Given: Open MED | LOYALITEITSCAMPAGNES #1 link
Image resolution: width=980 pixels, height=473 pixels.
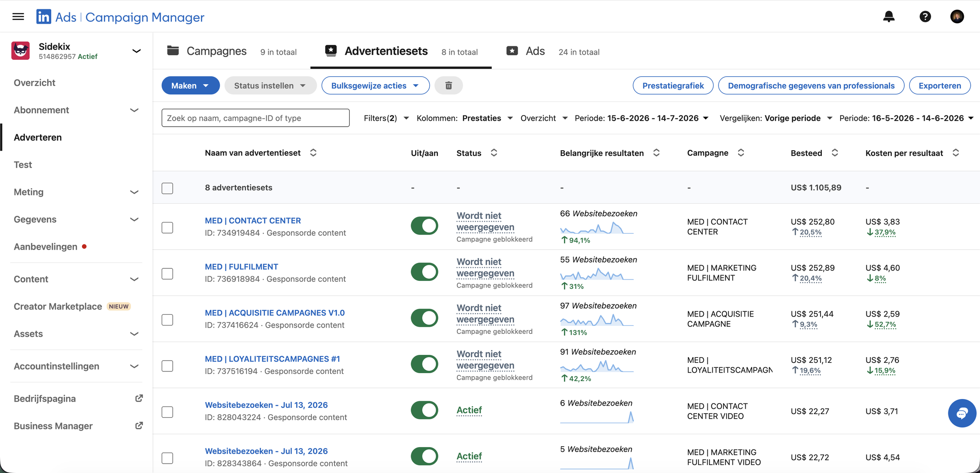Looking at the screenshot, I should (x=272, y=359).
